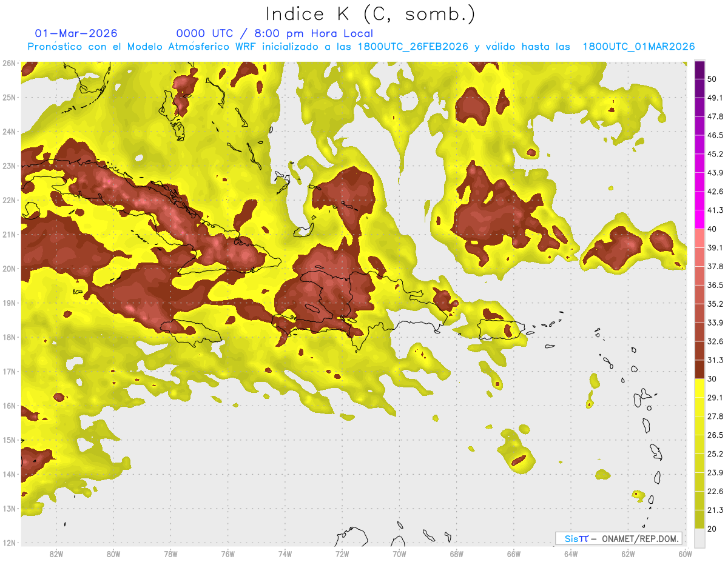The image size is (728, 562).
Task: Click the '14N' latitude label
Action: 9,474
